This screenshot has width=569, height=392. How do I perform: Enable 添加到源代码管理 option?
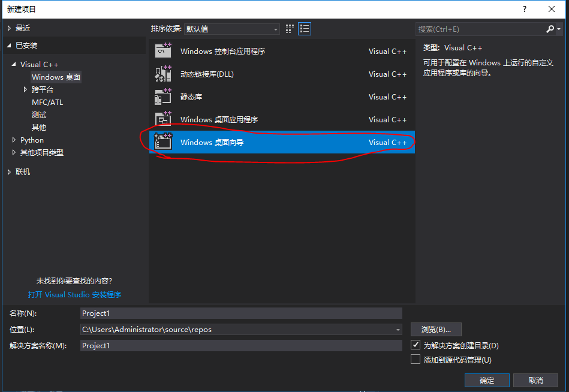[416, 358]
